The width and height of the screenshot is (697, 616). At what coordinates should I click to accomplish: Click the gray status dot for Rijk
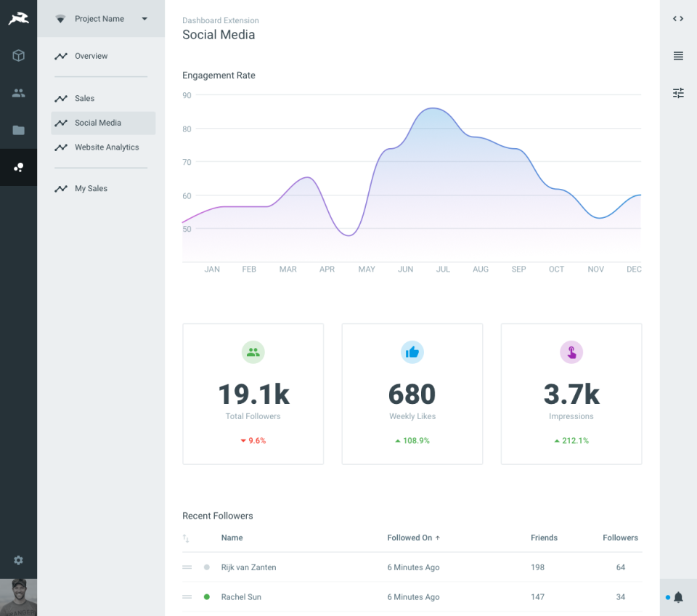pyautogui.click(x=207, y=567)
